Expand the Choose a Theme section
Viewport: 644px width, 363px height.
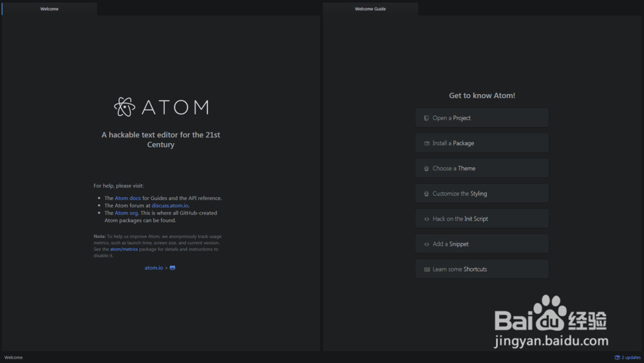tap(482, 168)
